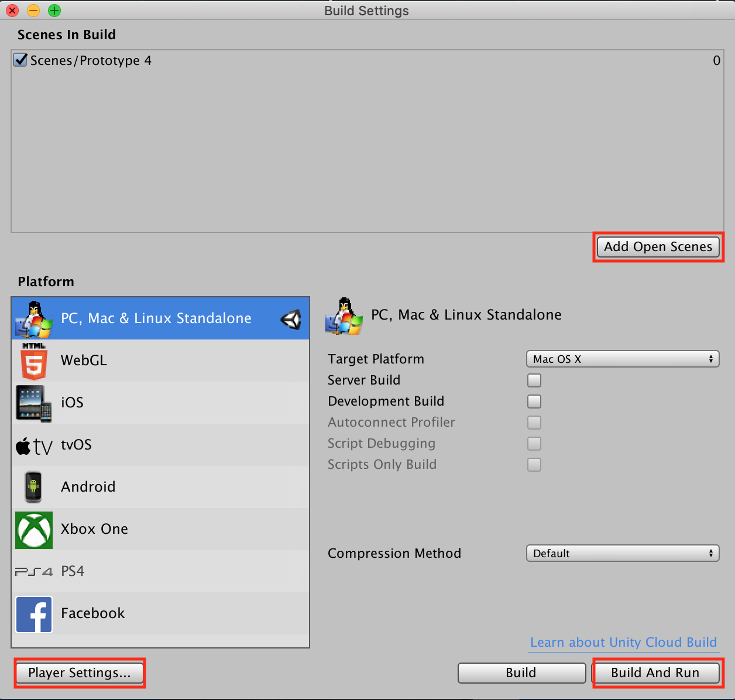Viewport: 735px width, 700px height.
Task: Select the tvOS platform row
Action: tap(160, 445)
